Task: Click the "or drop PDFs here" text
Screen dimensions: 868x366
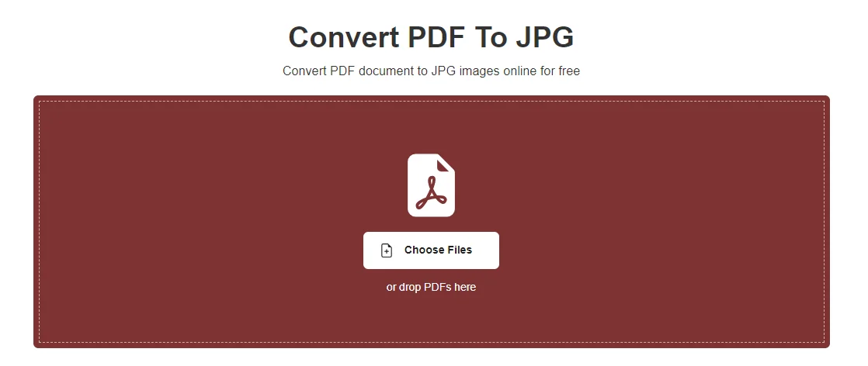Action: click(431, 288)
